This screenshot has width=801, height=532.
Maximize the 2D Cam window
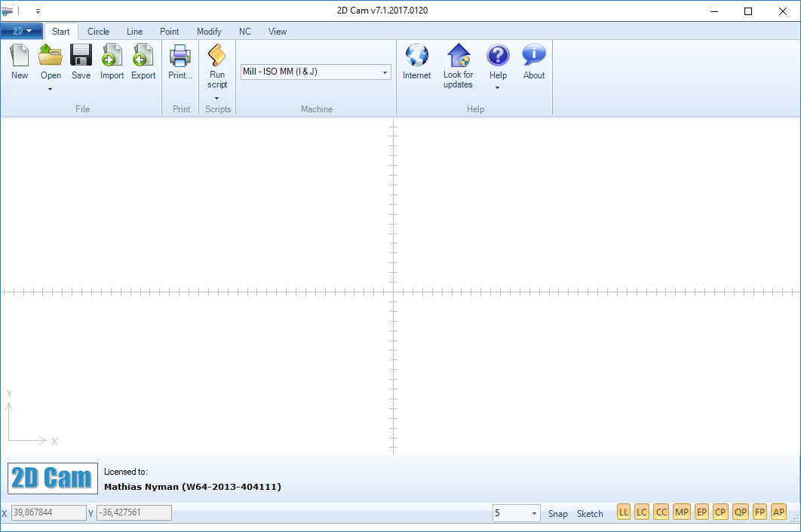(x=748, y=11)
